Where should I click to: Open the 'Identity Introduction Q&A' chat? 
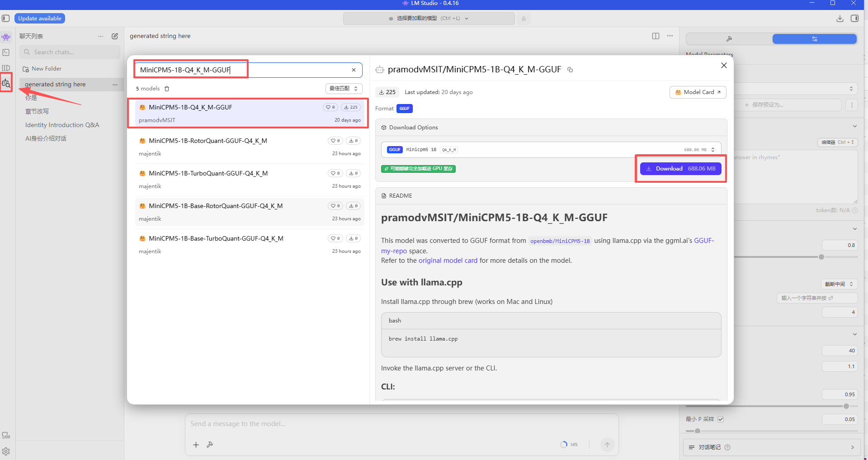(x=62, y=125)
